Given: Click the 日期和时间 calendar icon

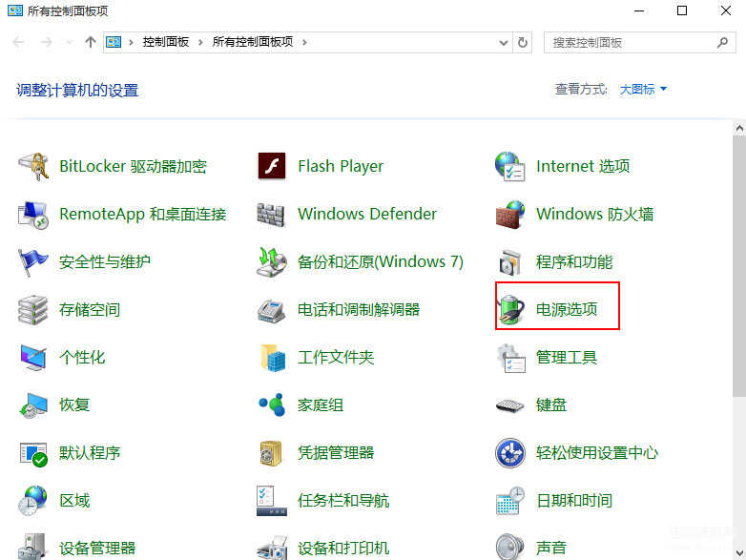Looking at the screenshot, I should coord(510,501).
